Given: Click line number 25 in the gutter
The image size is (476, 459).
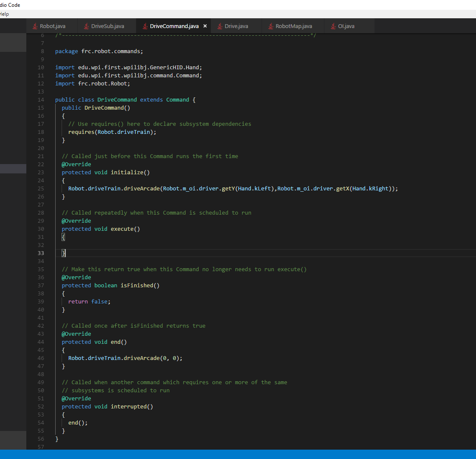Looking at the screenshot, I should pyautogui.click(x=41, y=188).
